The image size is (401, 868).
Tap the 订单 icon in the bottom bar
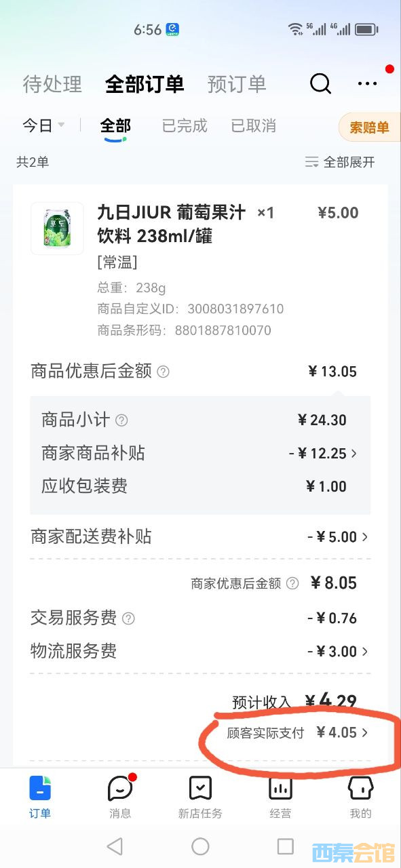[40, 797]
